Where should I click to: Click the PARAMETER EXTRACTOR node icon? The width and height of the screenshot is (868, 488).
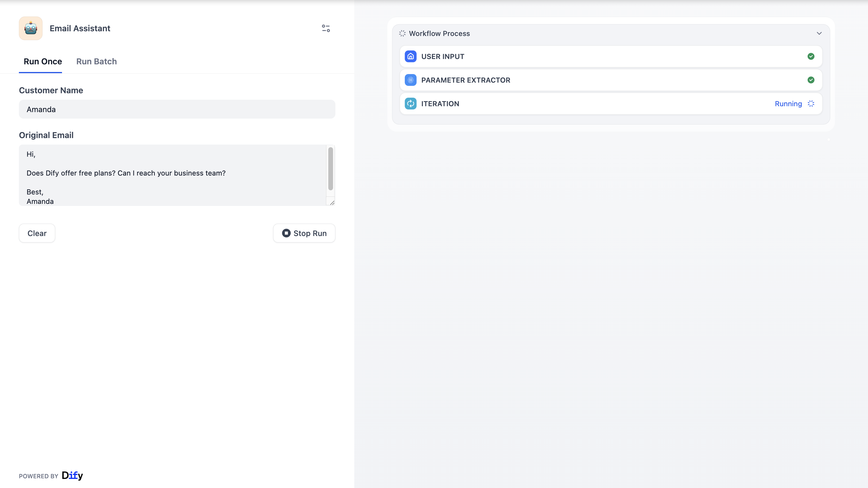pos(410,80)
